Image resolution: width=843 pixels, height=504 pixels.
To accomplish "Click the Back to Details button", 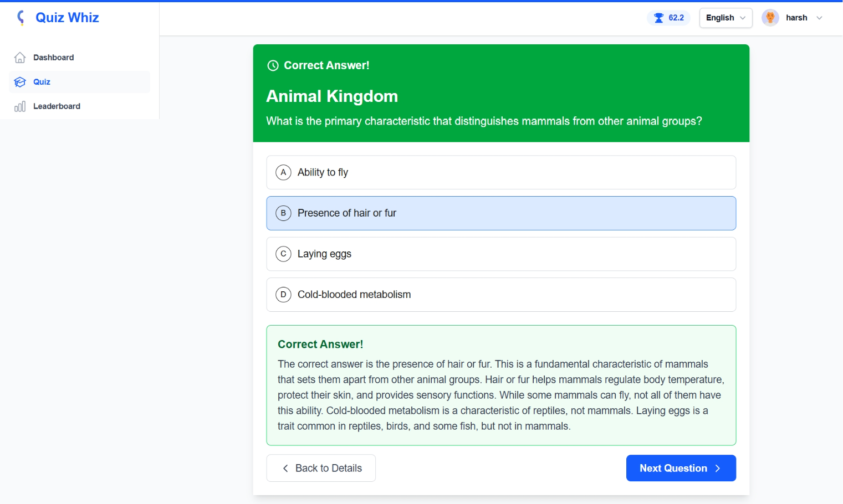I will pos(321,469).
